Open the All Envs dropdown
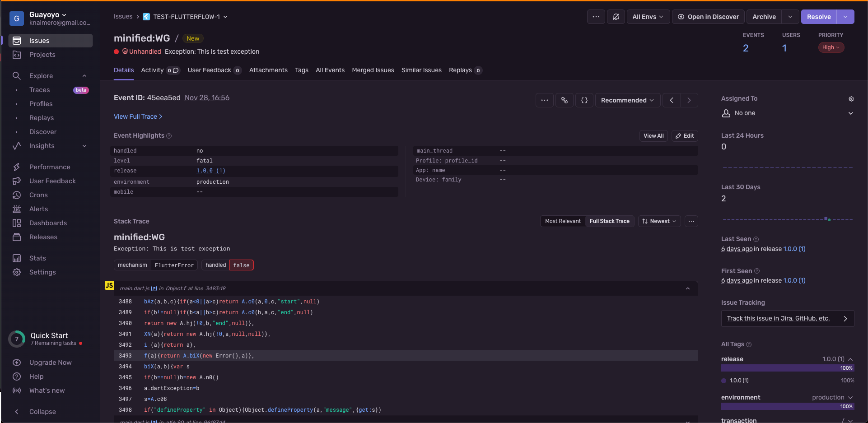 (648, 17)
